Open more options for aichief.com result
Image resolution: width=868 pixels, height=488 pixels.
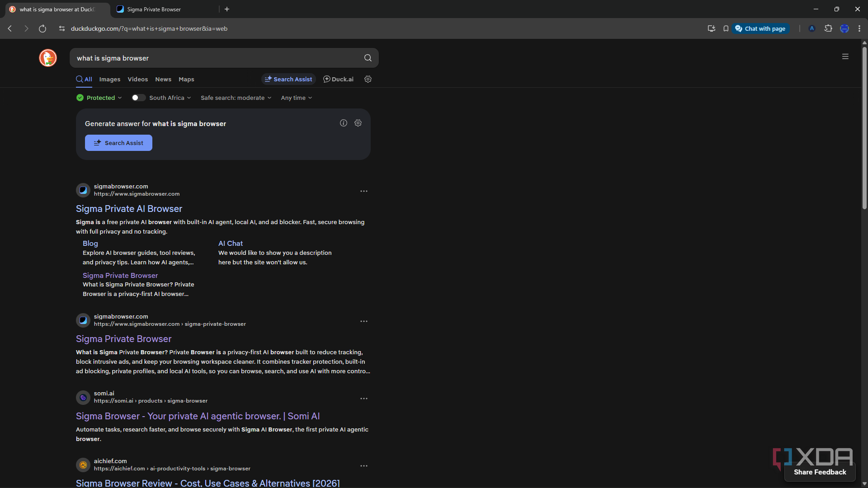[x=364, y=466]
